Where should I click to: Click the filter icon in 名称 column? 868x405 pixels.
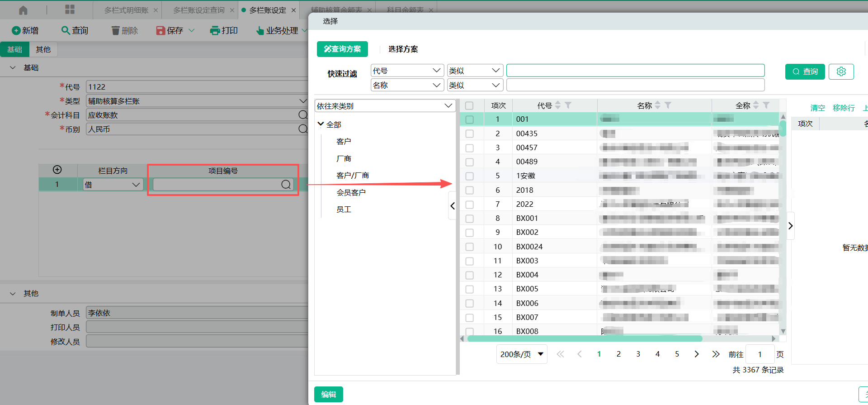pyautogui.click(x=668, y=105)
